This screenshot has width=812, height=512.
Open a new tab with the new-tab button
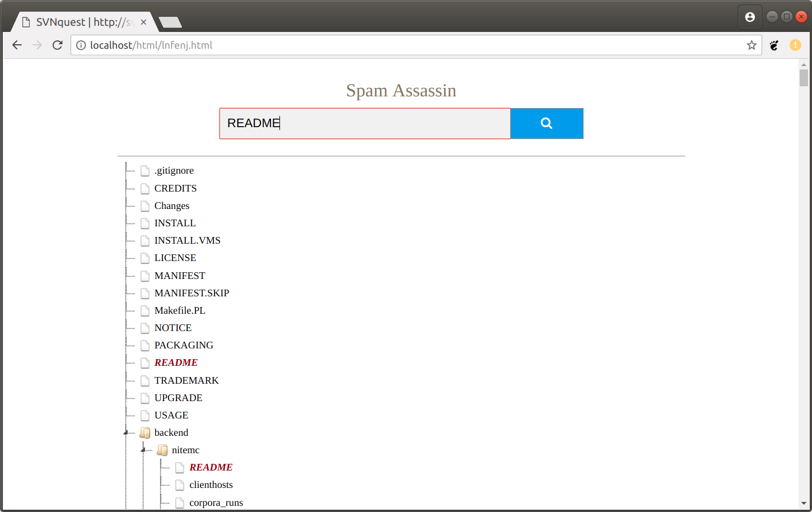coord(170,22)
